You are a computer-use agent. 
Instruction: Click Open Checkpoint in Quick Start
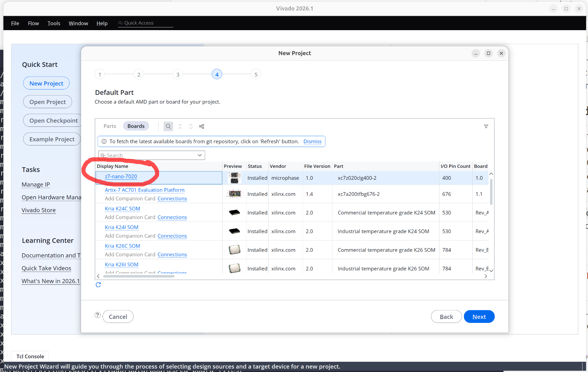[52, 121]
